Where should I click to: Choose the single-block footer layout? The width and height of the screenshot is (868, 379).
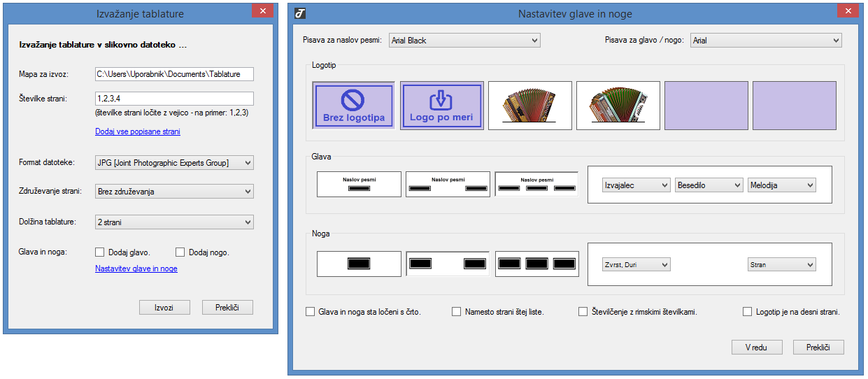[x=359, y=264]
